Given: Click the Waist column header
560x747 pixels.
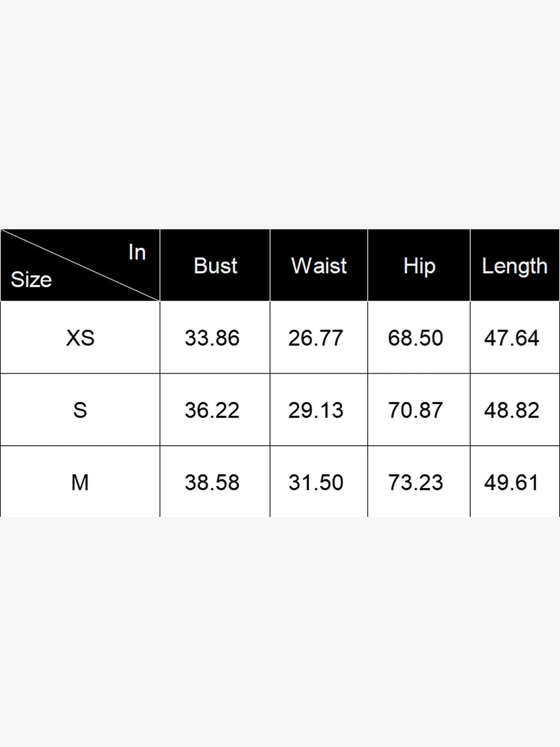Looking at the screenshot, I should [319, 266].
